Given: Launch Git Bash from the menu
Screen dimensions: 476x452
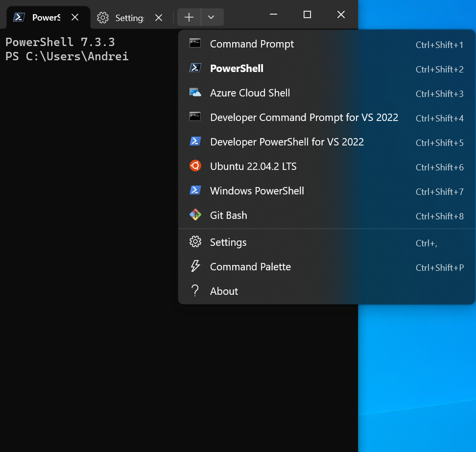Looking at the screenshot, I should [326, 215].
